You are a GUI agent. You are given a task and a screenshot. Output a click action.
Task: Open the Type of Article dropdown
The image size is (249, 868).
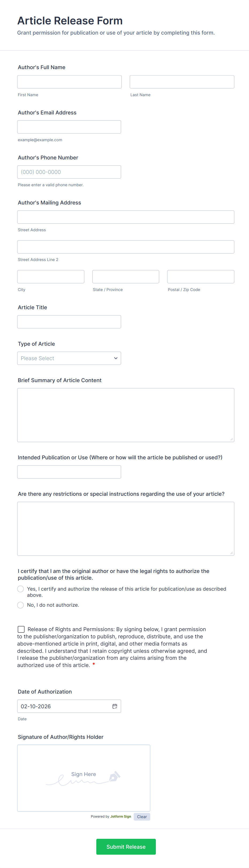click(69, 358)
